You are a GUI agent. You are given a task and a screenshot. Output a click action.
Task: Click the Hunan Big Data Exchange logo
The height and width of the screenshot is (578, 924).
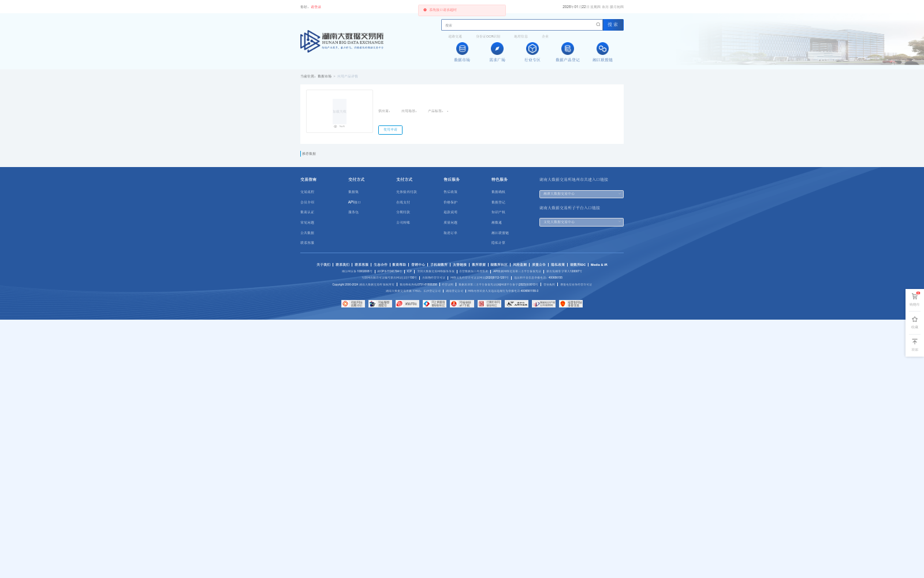(x=342, y=41)
